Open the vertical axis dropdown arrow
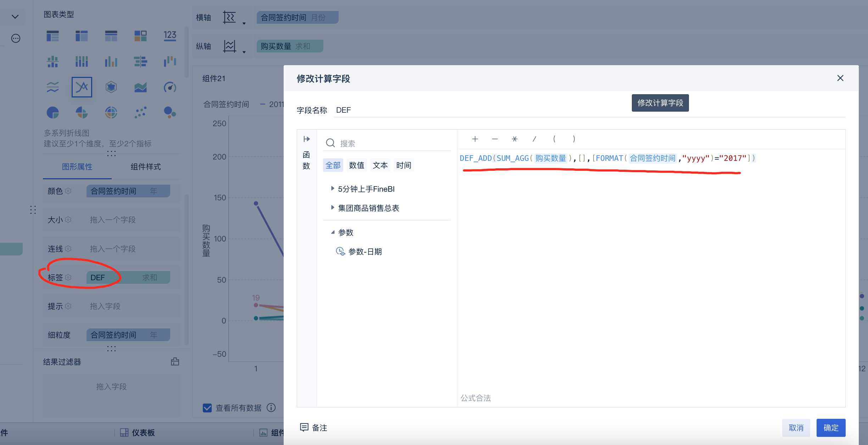 click(x=244, y=52)
